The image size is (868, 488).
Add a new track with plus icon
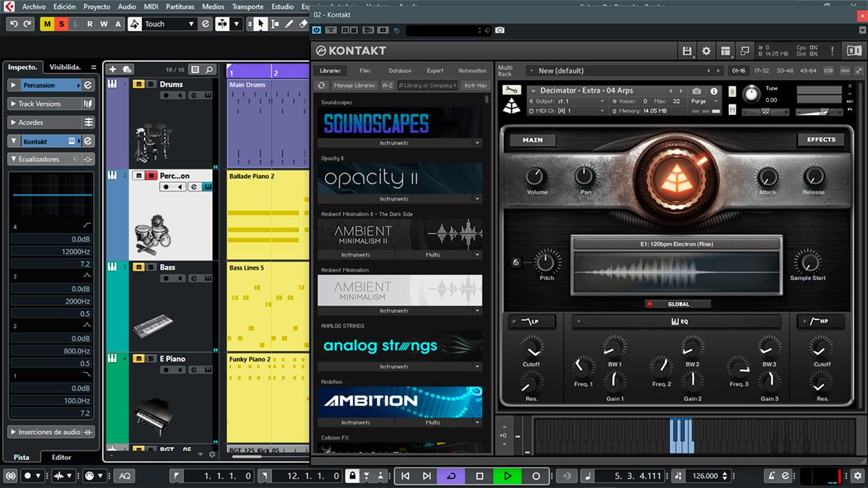pyautogui.click(x=113, y=69)
